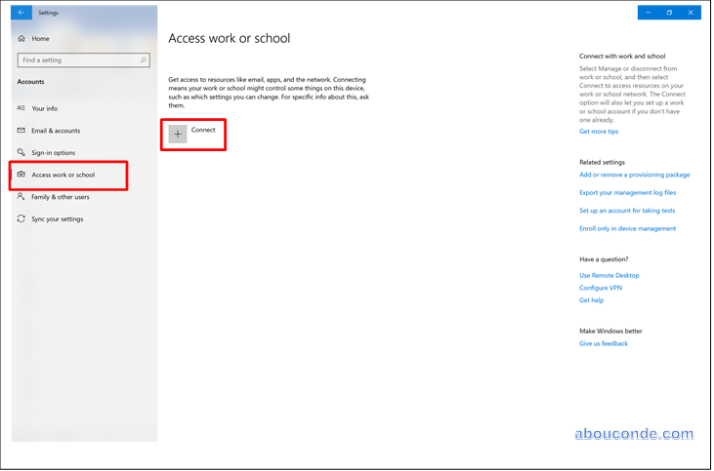Screen dimensions: 714x471
Task: Click the Family & other users icon
Action: point(22,197)
